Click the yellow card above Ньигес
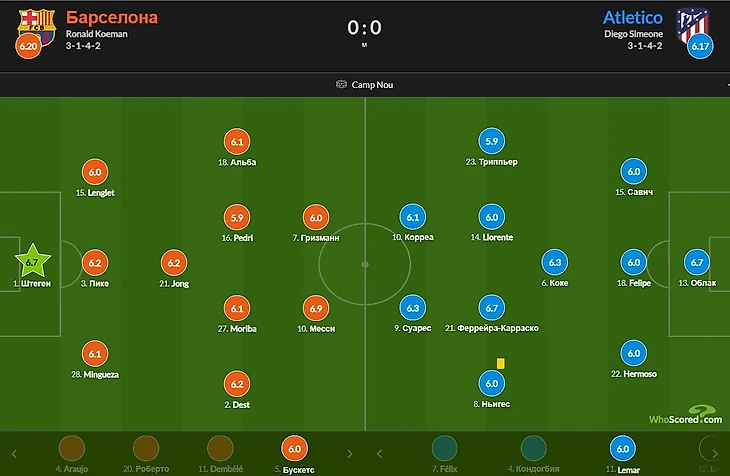Viewport: 730px width, 476px height. click(x=499, y=364)
